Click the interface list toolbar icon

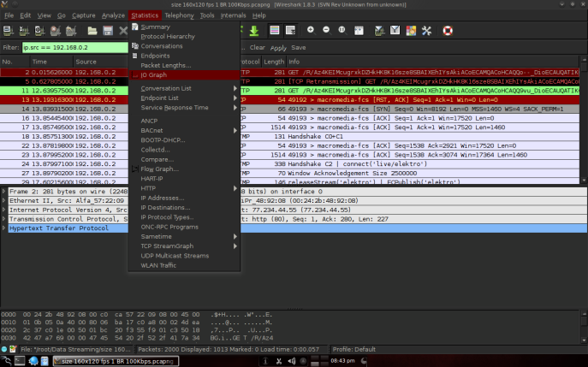(x=9, y=30)
